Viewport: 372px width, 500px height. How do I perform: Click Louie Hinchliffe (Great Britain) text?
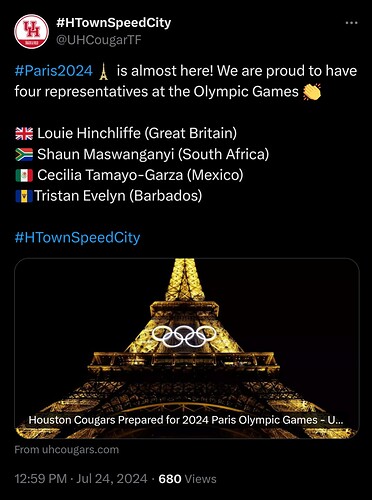[137, 133]
